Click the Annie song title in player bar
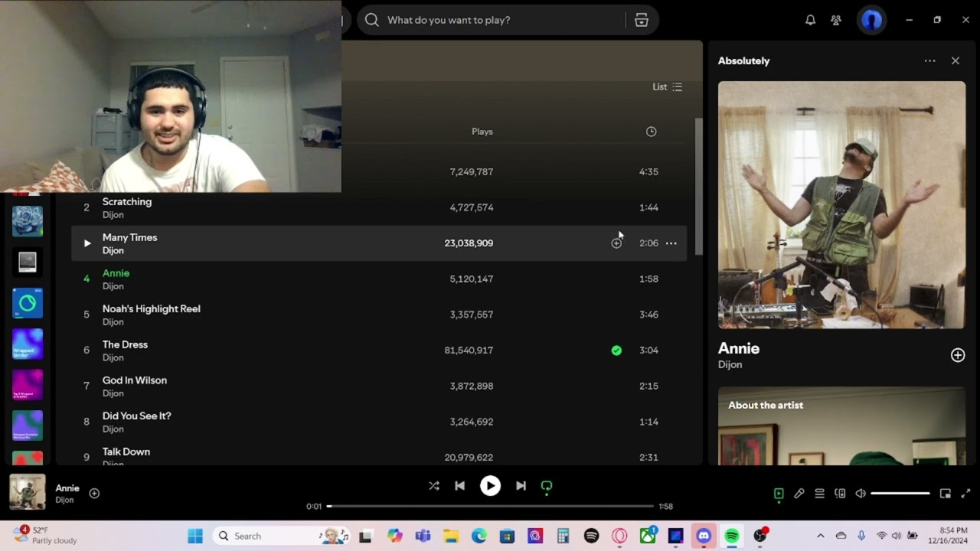 [67, 488]
